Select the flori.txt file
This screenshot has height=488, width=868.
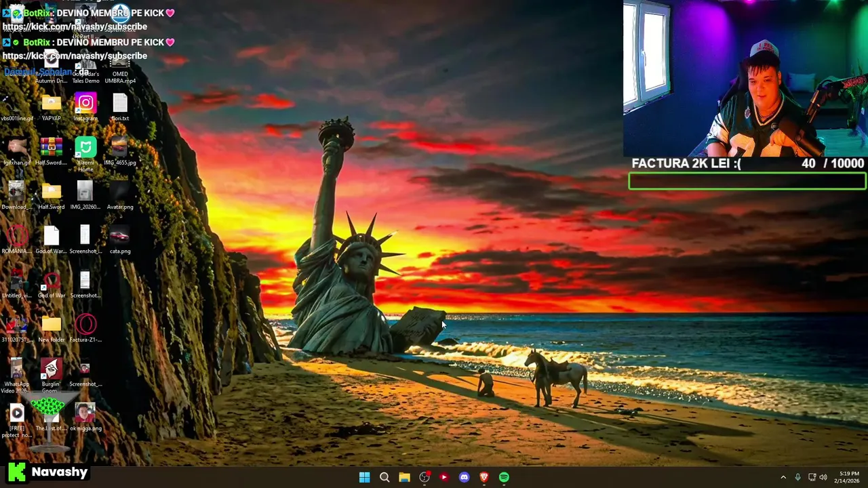pyautogui.click(x=120, y=107)
